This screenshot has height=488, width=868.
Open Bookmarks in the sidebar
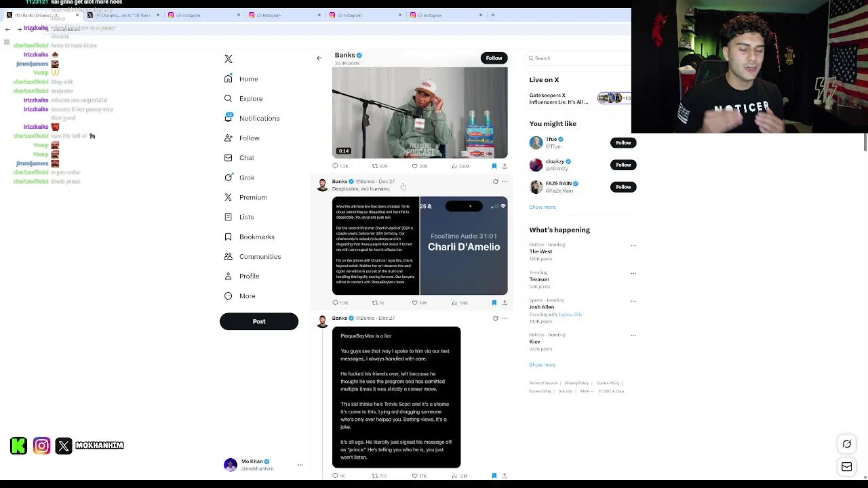pyautogui.click(x=249, y=237)
